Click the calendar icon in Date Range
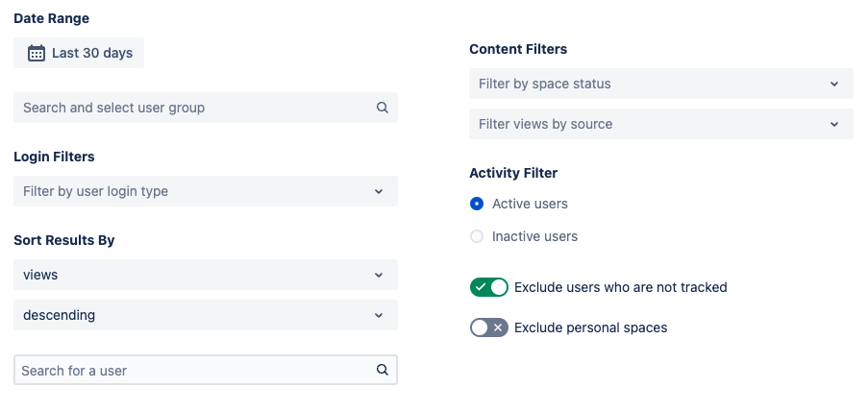 (37, 53)
